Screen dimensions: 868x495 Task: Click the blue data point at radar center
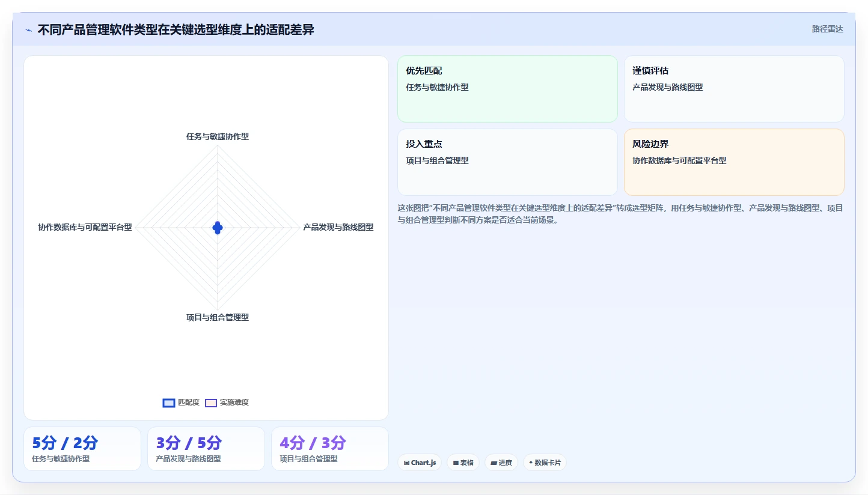pyautogui.click(x=218, y=228)
